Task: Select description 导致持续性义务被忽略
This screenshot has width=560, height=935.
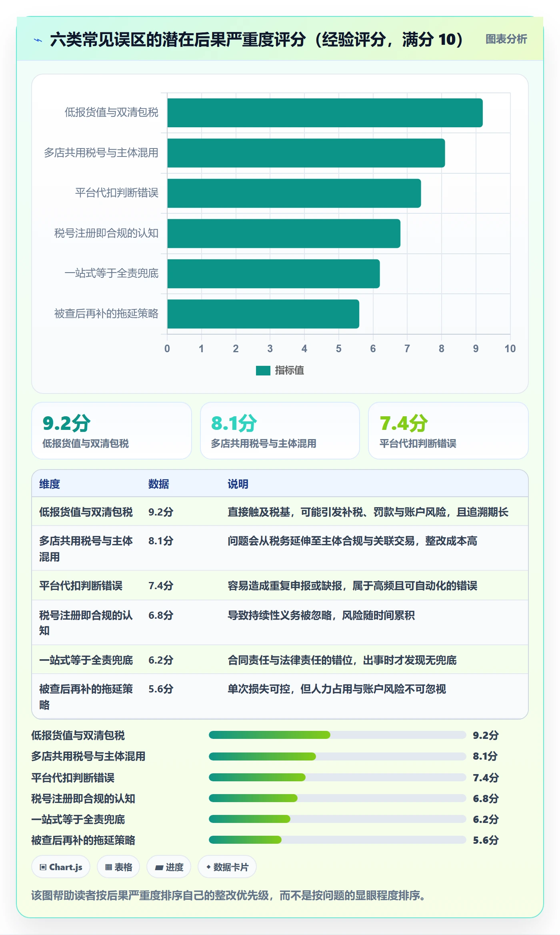Action: [x=321, y=615]
